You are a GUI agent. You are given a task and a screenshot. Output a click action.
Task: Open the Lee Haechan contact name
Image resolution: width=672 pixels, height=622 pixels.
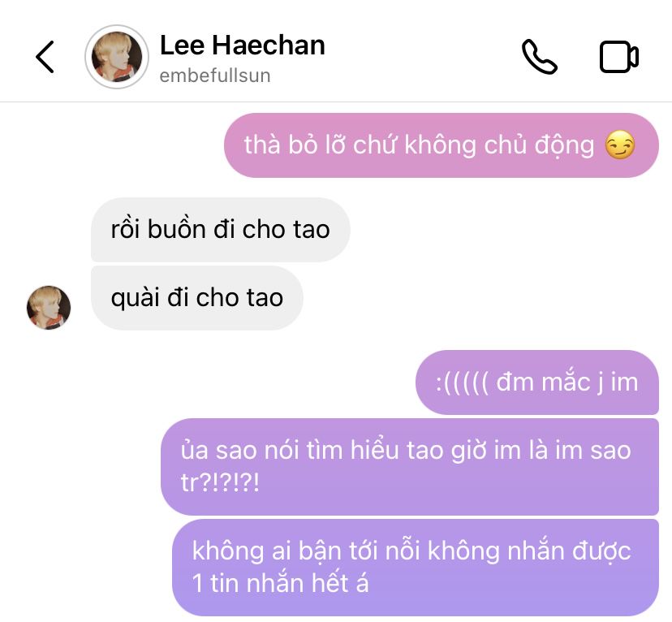[242, 45]
